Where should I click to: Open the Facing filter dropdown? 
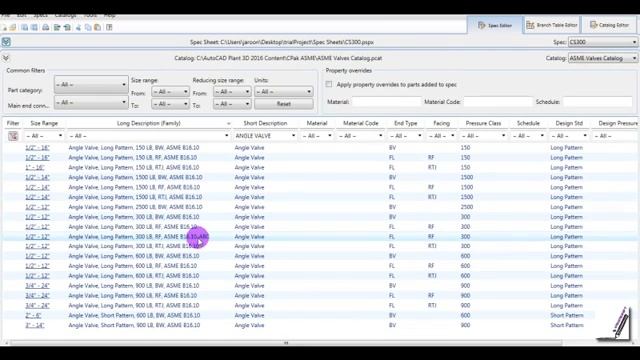[441, 136]
